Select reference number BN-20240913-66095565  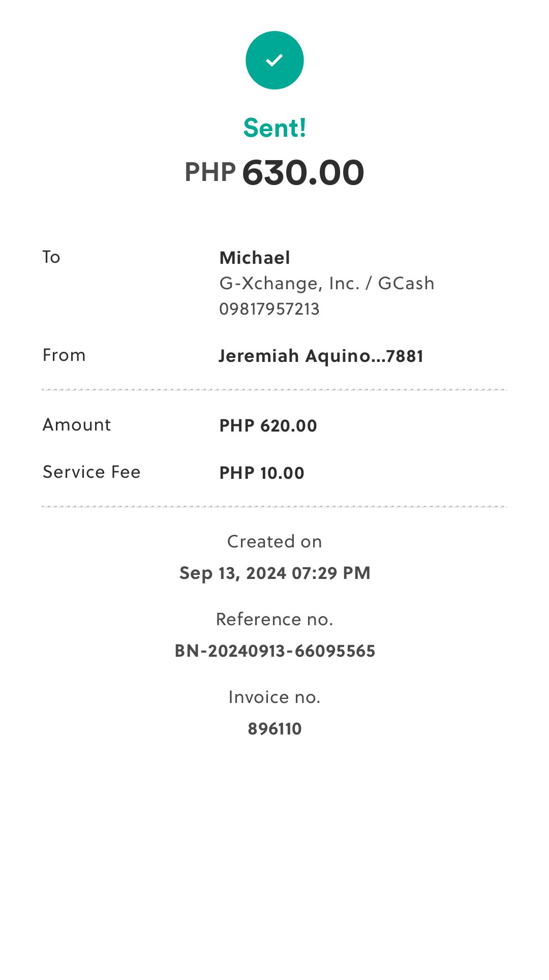(x=274, y=651)
